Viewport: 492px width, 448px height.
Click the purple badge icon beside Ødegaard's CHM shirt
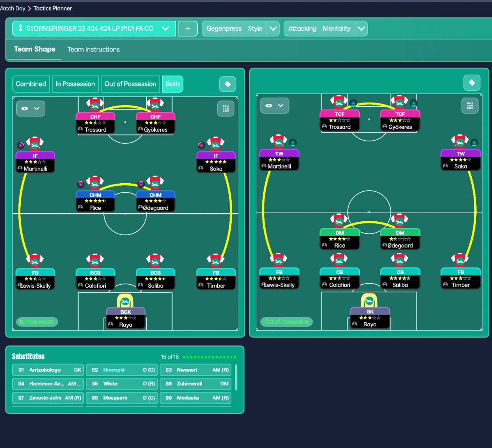(141, 184)
